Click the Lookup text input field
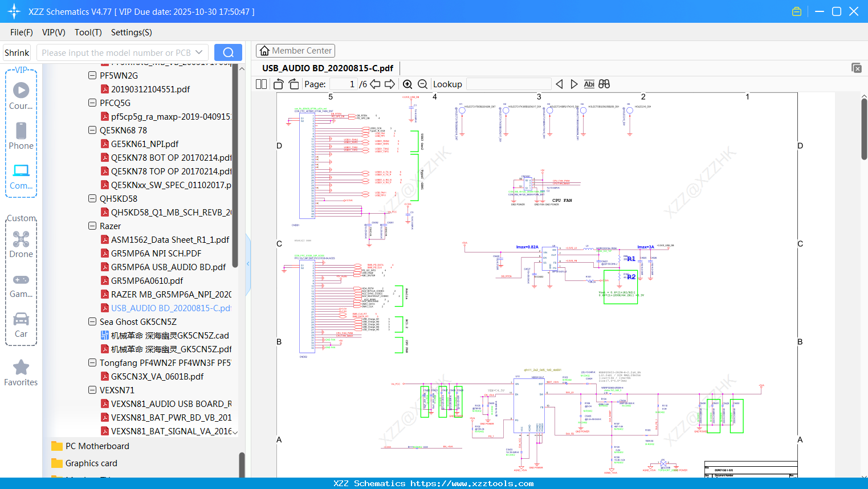This screenshot has height=489, width=868. click(x=508, y=84)
